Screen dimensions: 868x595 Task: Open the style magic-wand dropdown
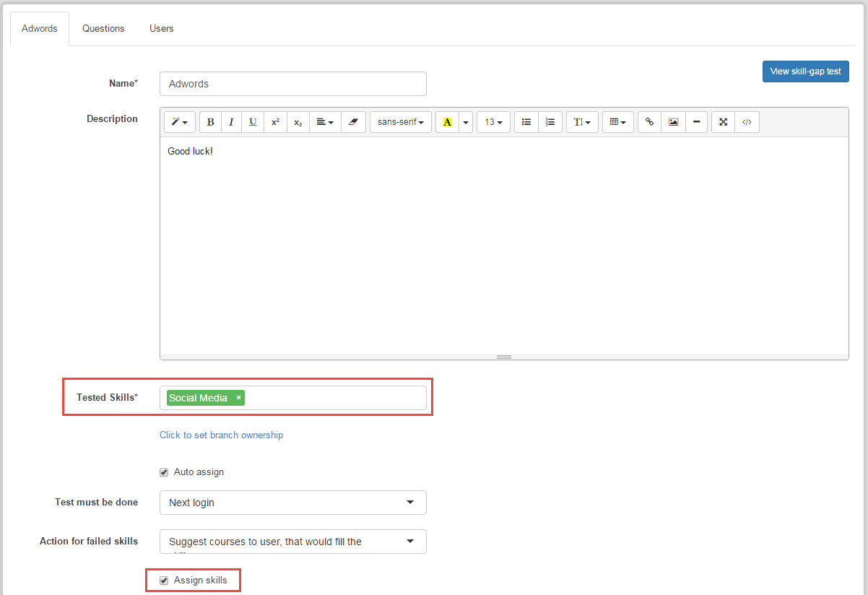[x=180, y=122]
